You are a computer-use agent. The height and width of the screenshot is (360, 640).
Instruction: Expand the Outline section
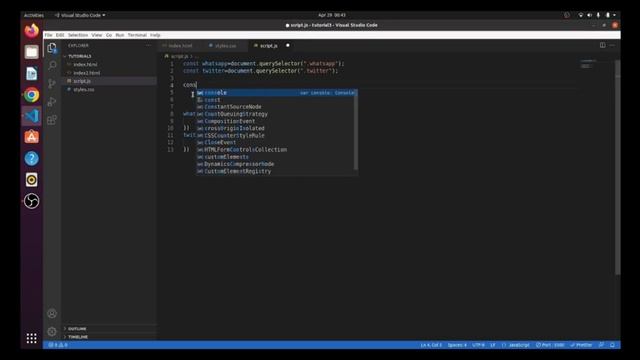coord(77,329)
